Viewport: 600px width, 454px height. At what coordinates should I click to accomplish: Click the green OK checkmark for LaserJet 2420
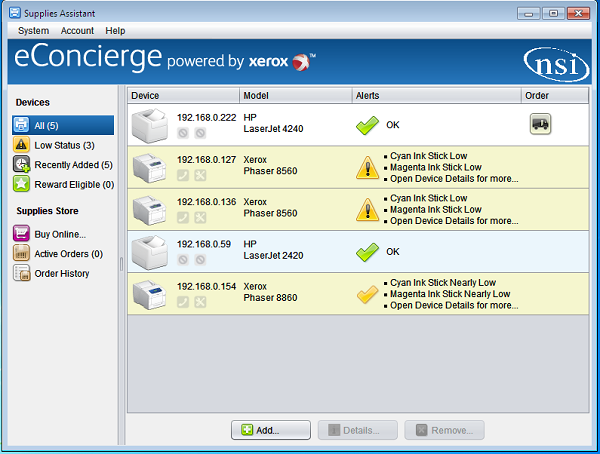tap(367, 252)
